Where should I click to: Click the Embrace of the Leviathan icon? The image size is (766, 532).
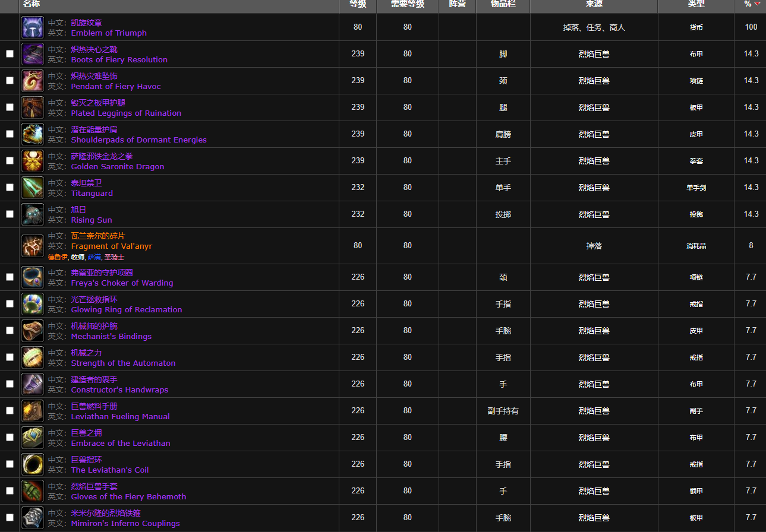pyautogui.click(x=33, y=438)
